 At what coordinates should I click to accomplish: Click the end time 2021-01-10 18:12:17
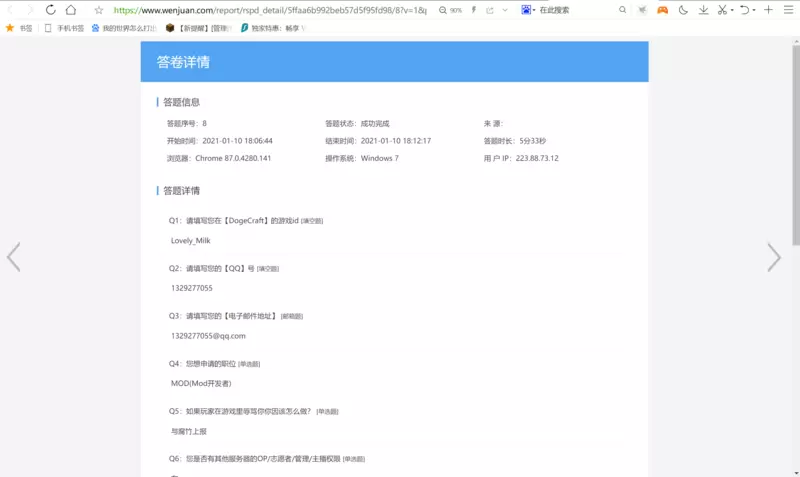[396, 141]
